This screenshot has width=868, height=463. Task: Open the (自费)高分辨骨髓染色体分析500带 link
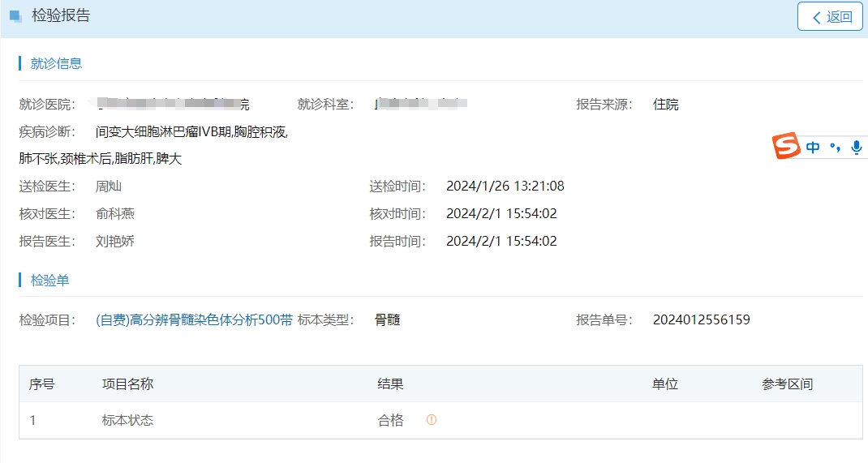(195, 319)
